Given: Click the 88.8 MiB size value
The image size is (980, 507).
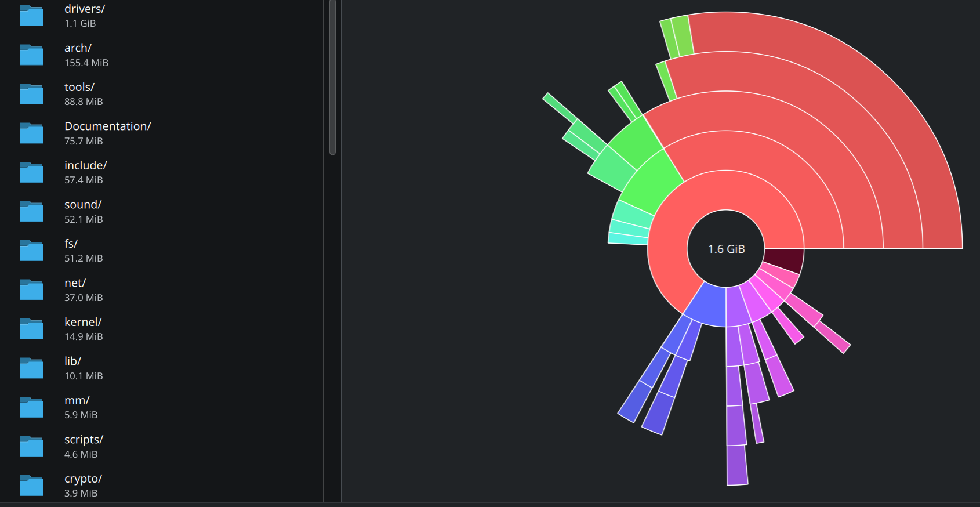Looking at the screenshot, I should click(84, 102).
